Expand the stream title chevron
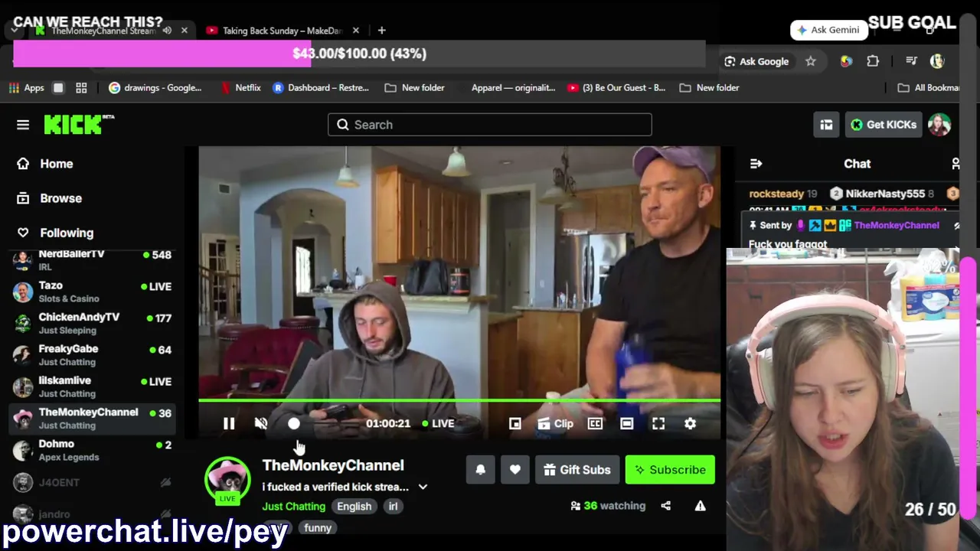 pos(423,487)
